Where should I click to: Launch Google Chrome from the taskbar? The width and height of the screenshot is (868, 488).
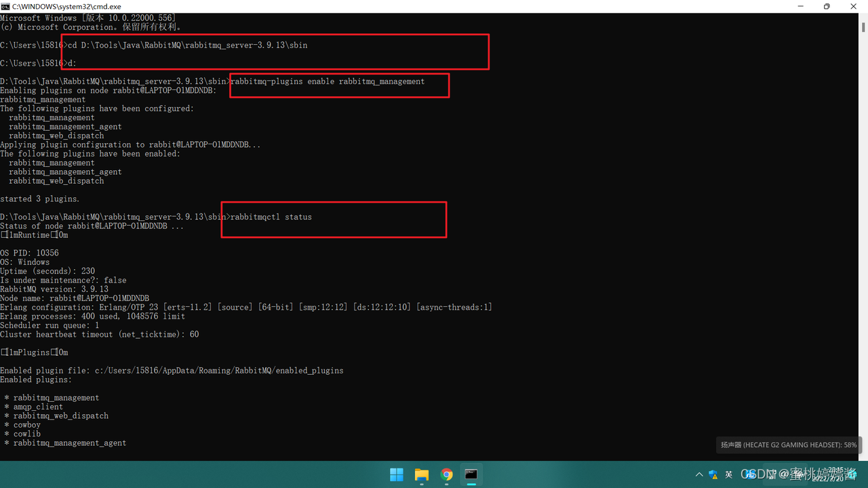446,474
